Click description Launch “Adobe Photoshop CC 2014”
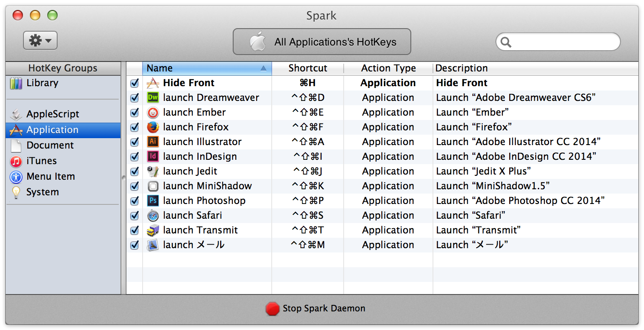Viewport: 644px width, 330px height. (520, 201)
